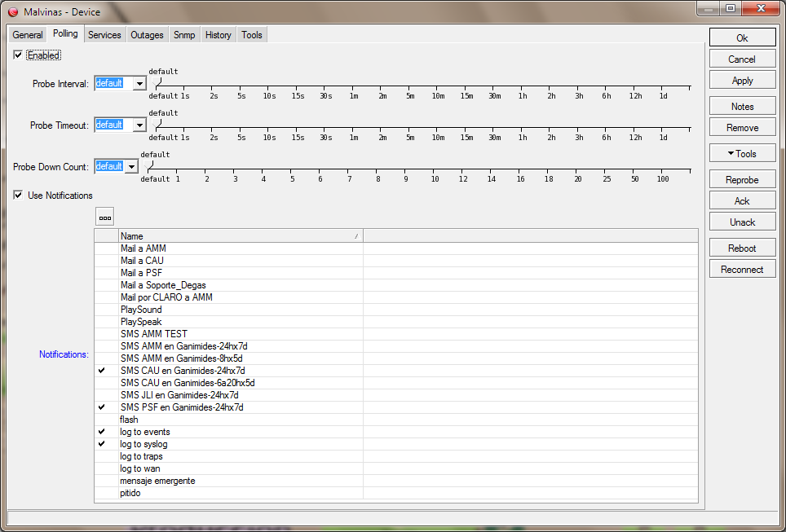786x532 pixels.
Task: Click the Reprobe button
Action: (x=743, y=180)
